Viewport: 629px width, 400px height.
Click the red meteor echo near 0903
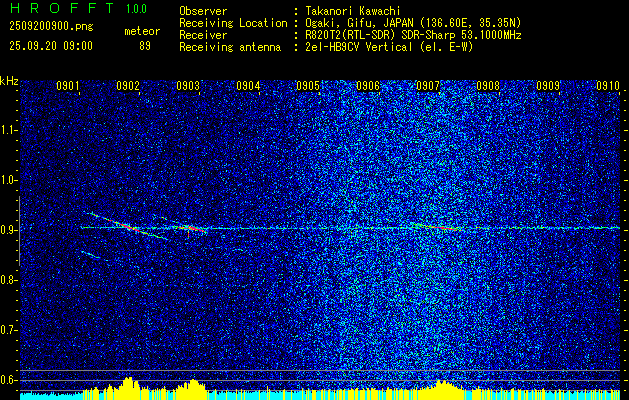click(192, 228)
